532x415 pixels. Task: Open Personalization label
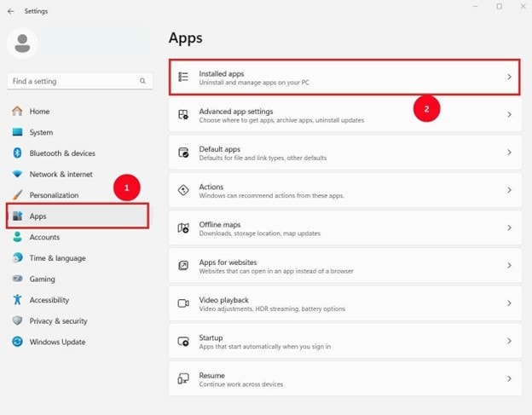[54, 195]
